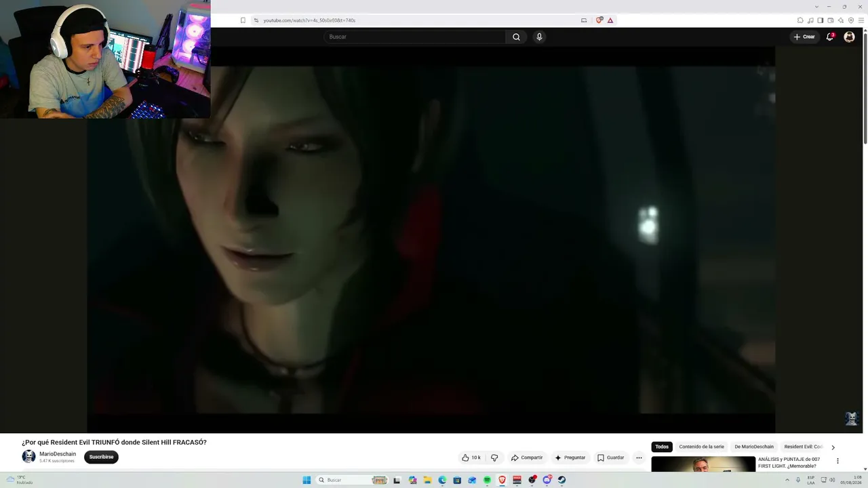Viewport: 868px width, 488px height.
Task: Select the De MarioDeschain chip
Action: [754, 447]
